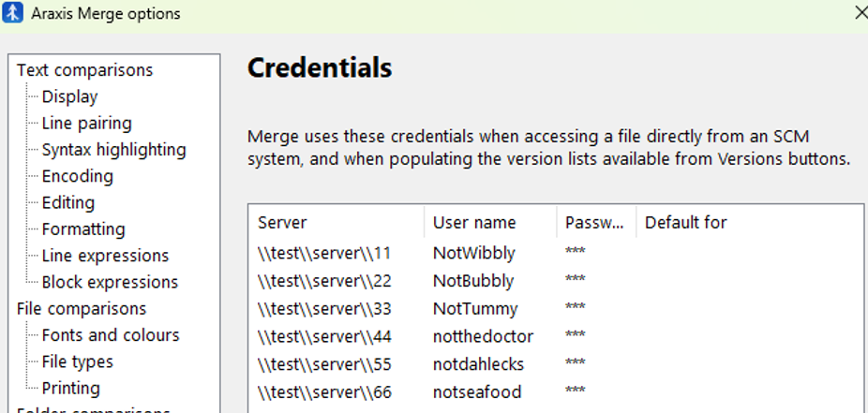Open the Encoding options page
This screenshot has height=413, width=868.
point(78,176)
